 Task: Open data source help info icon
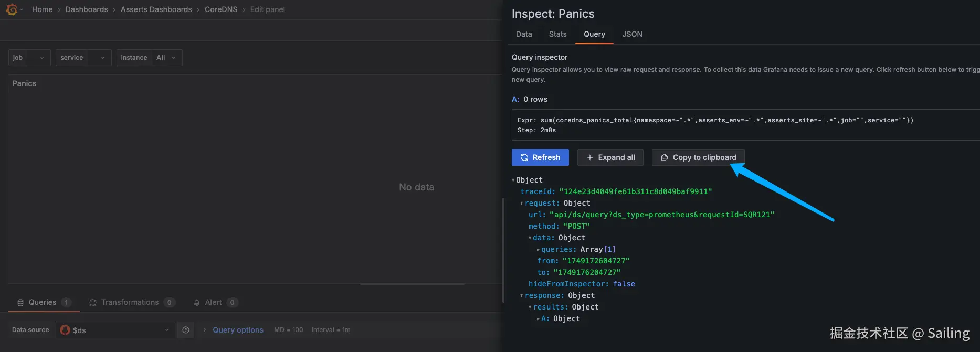coord(186,330)
